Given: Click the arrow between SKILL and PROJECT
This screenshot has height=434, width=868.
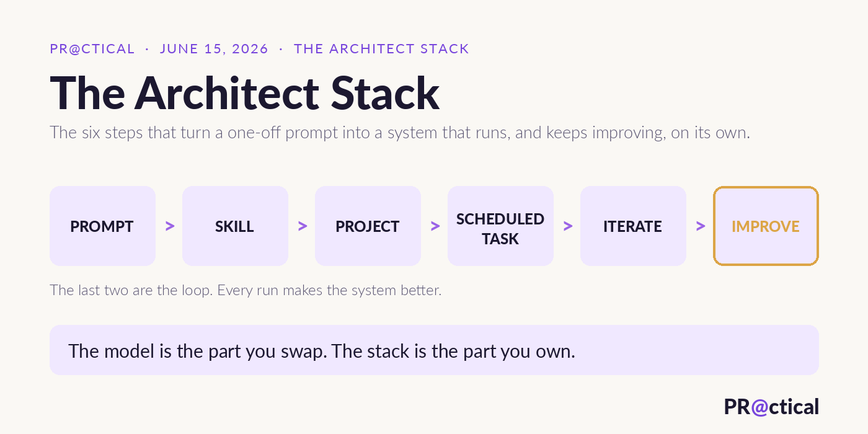Looking at the screenshot, I should (x=303, y=226).
